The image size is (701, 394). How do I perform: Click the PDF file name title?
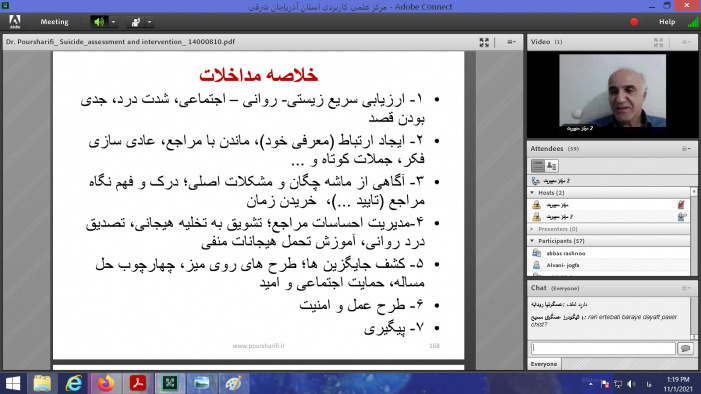(120, 42)
